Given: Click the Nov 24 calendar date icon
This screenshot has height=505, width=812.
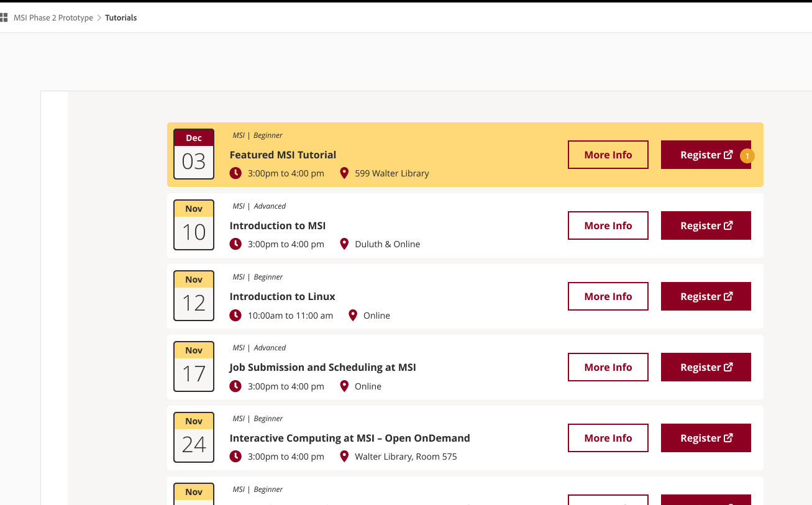Looking at the screenshot, I should click(x=194, y=437).
